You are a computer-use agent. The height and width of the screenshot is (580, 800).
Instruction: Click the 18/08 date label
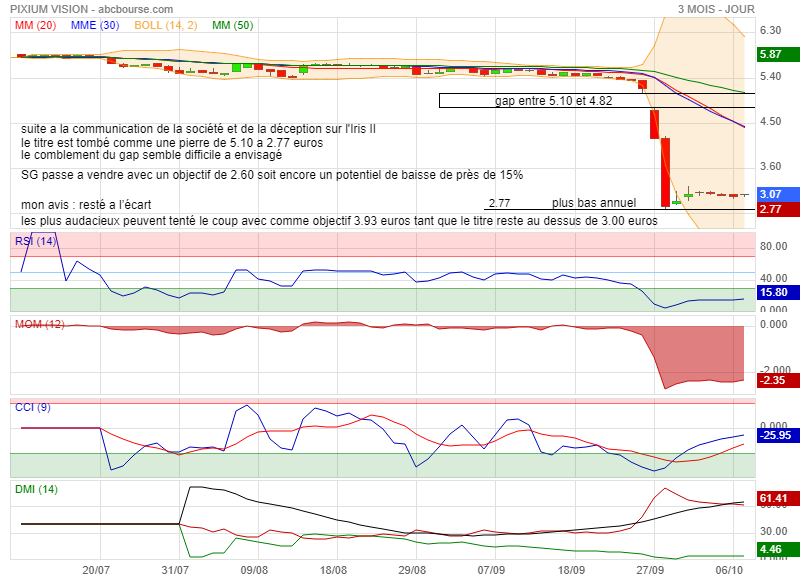click(x=333, y=570)
